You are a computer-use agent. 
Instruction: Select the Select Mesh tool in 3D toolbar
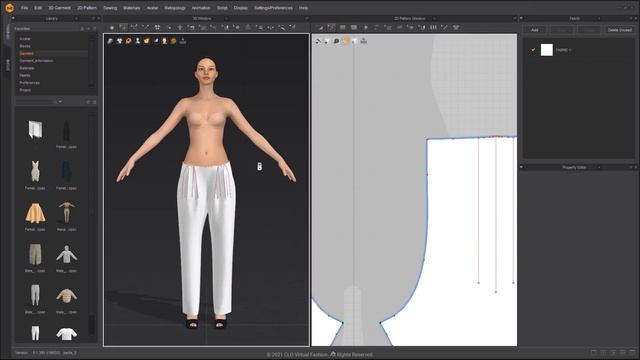(134, 27)
